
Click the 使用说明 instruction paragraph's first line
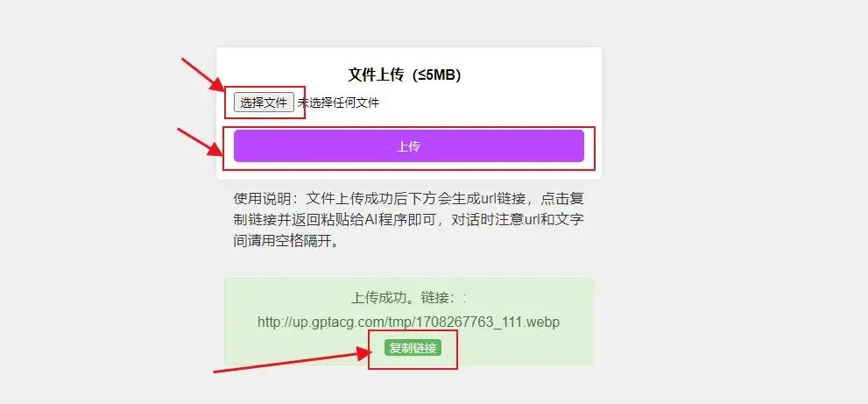(x=408, y=199)
